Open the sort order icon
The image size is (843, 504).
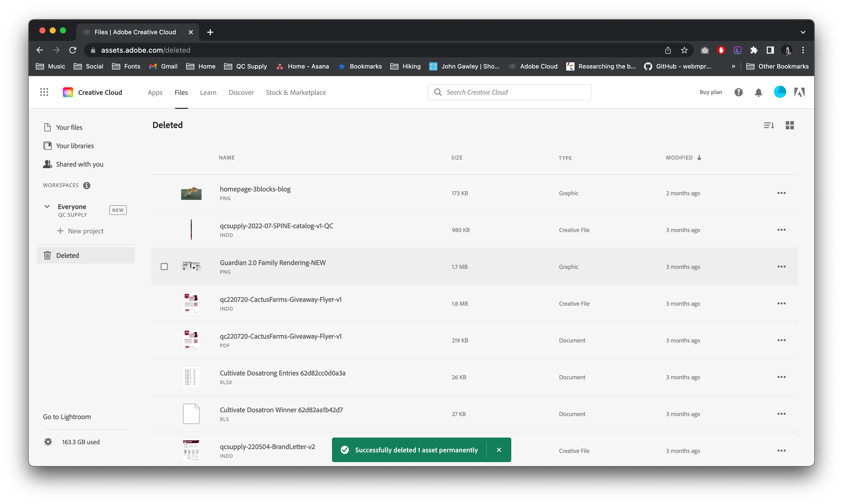769,125
